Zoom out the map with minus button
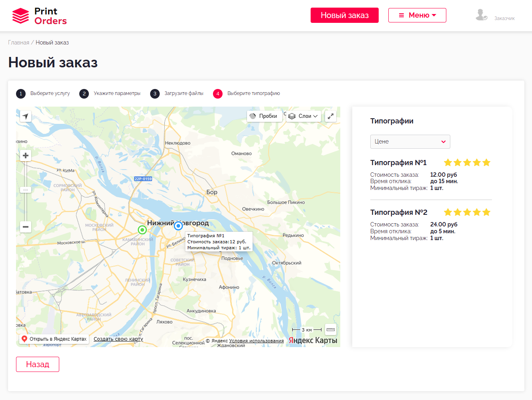532x400 pixels. [x=26, y=227]
